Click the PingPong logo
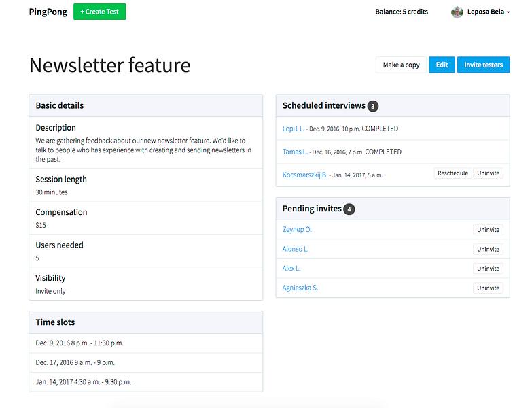This screenshot has height=408, width=532. pos(48,12)
